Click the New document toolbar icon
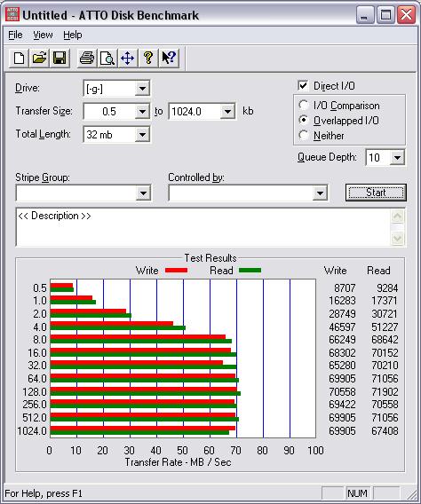421x504 pixels. pos(19,59)
